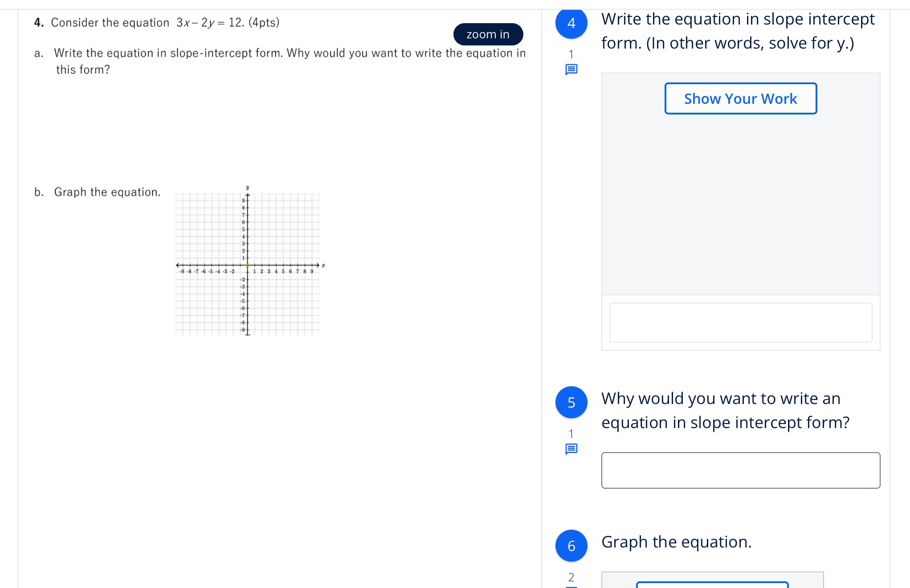Click the speech-bubble icon under the 4 circle
The image size is (910, 588).
point(571,69)
